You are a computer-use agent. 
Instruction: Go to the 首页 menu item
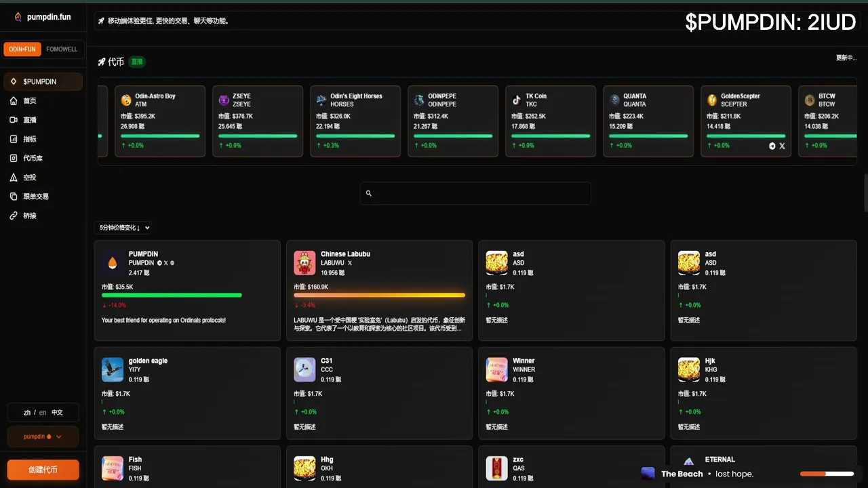tap(30, 101)
